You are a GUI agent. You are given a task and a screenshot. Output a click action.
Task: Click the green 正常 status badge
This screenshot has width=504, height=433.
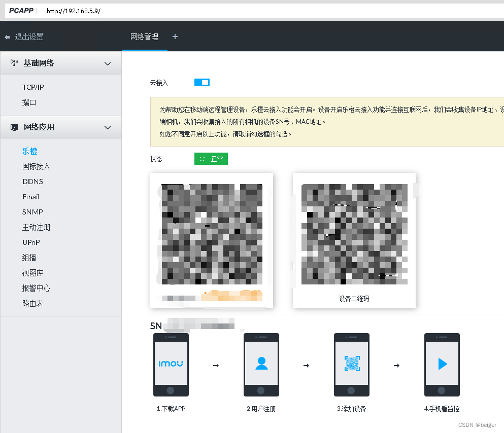coord(211,159)
